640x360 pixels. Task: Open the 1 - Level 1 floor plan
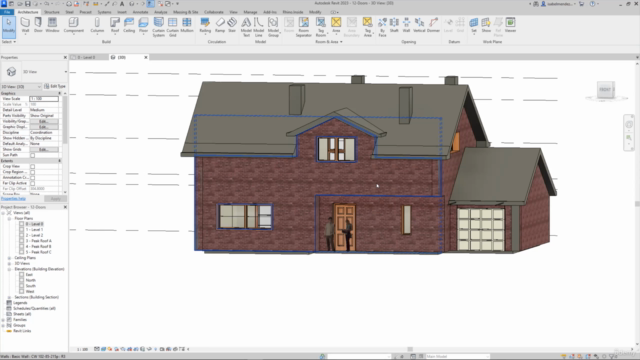[34, 230]
